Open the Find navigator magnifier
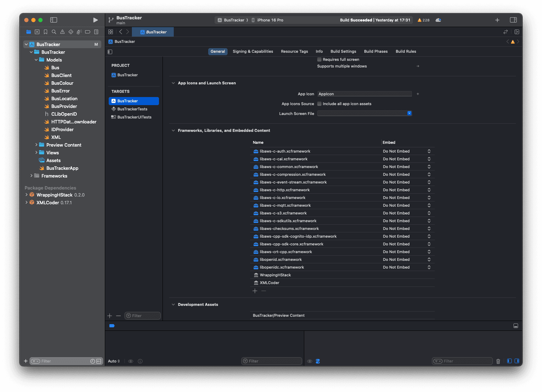 (x=54, y=32)
